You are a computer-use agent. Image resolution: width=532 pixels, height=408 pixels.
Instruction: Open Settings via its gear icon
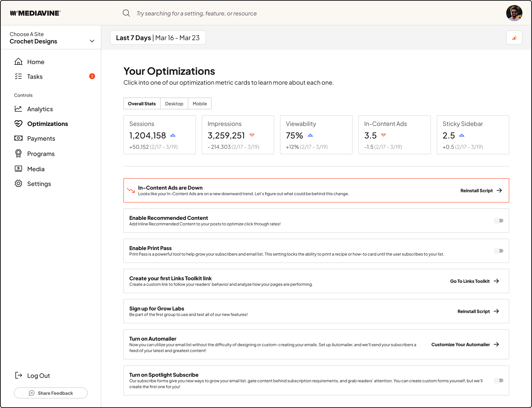[18, 184]
